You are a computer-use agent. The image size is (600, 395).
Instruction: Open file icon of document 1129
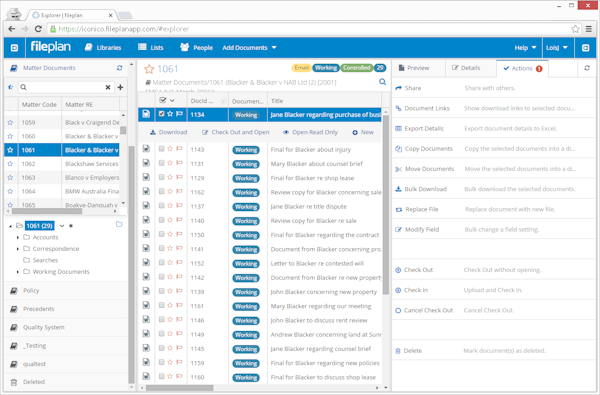pos(146,177)
